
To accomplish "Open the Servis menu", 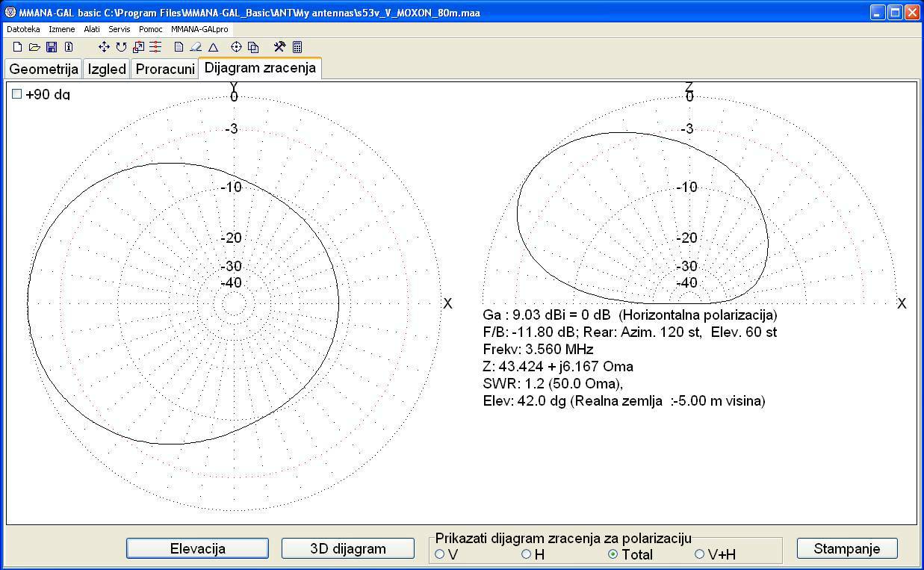I will (119, 29).
